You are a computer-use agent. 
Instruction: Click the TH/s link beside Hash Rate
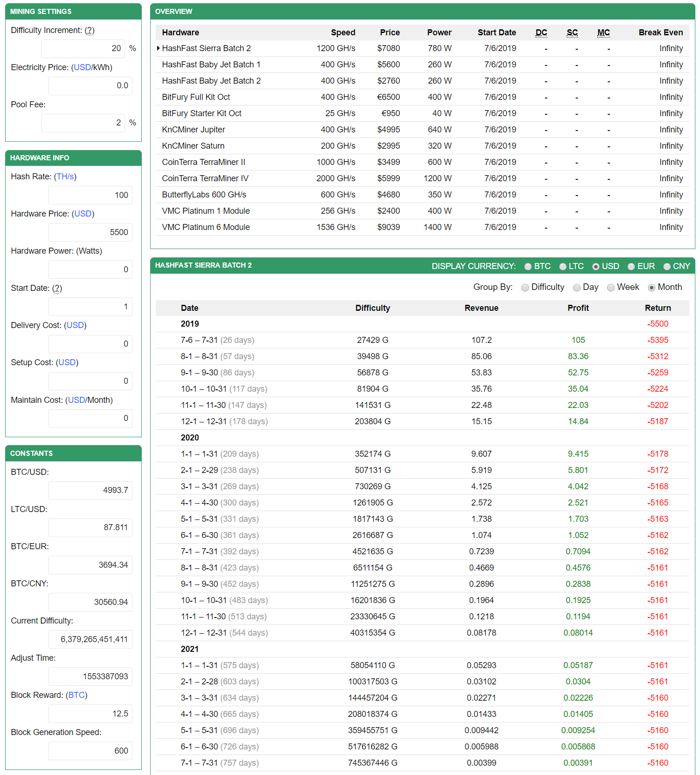click(65, 177)
